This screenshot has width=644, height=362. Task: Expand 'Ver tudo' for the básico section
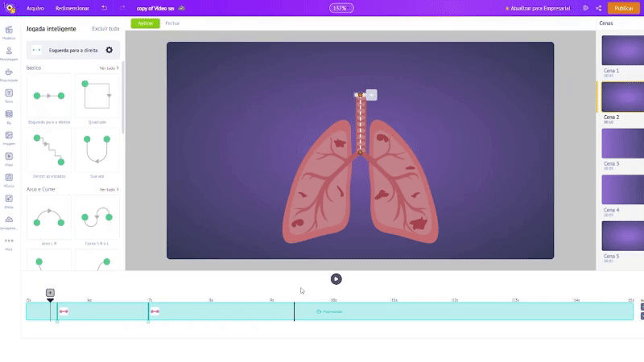coord(109,68)
